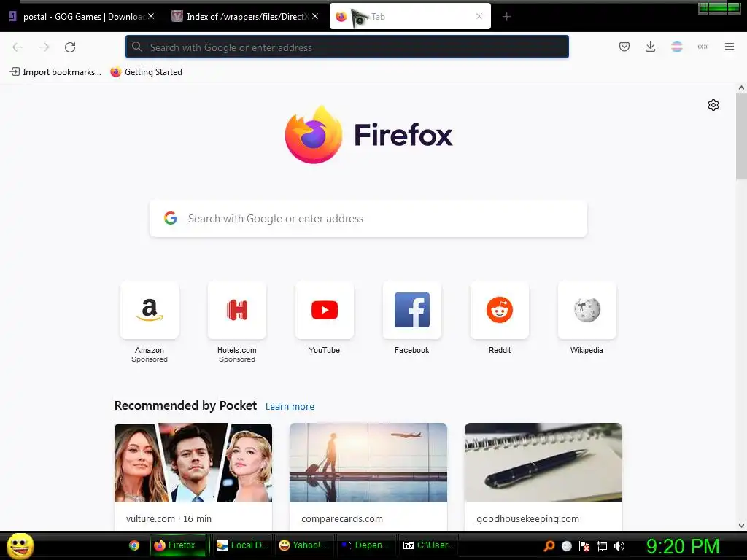Select the active New Tab tab
Image resolution: width=747 pixels, height=560 pixels.
pos(410,16)
